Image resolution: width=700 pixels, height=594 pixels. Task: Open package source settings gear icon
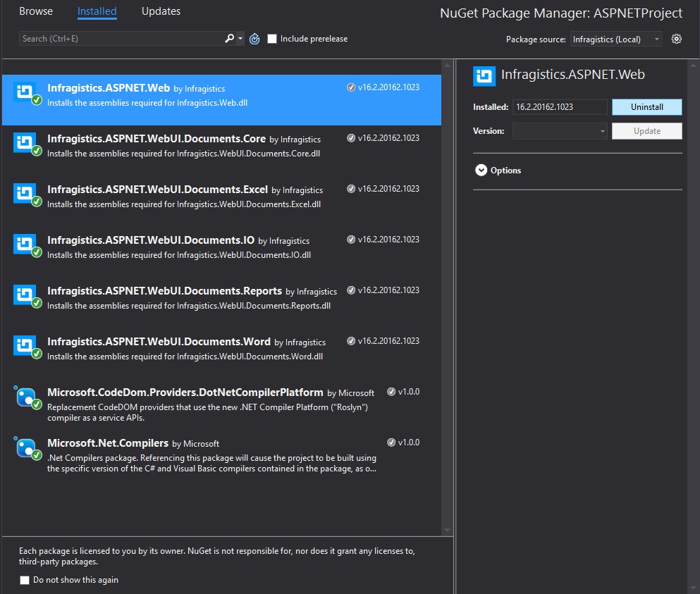[x=677, y=39]
